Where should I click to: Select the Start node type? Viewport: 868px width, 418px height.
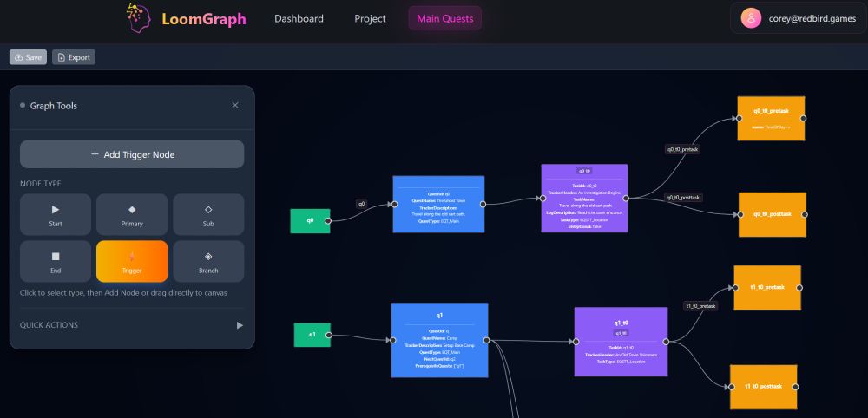(x=56, y=214)
